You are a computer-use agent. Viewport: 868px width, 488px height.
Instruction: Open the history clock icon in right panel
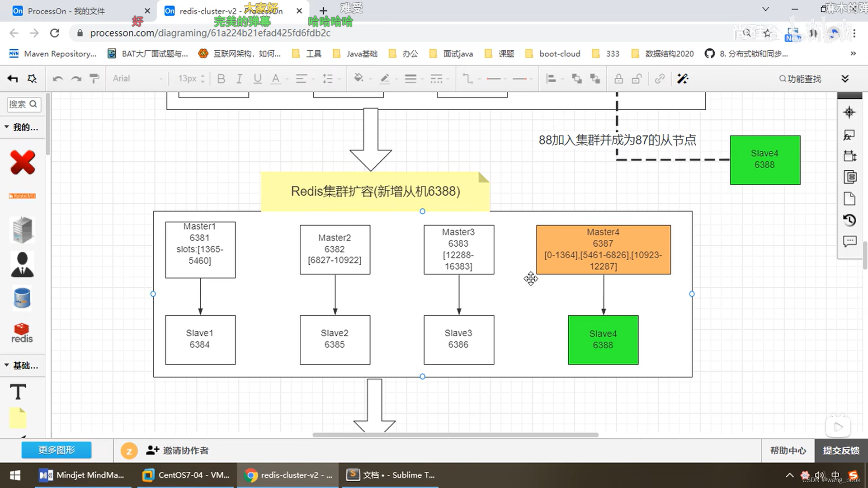849,220
